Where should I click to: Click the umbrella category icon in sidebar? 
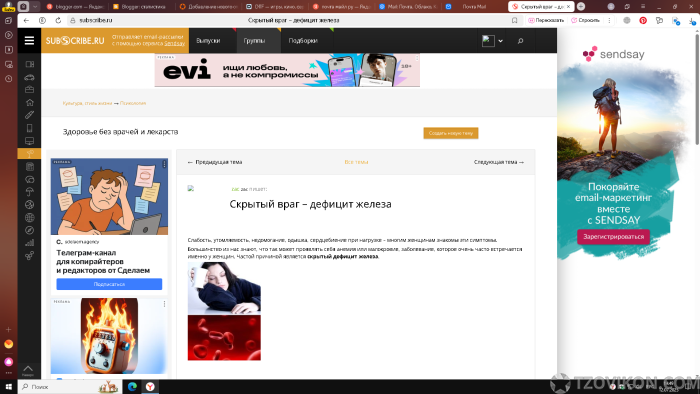[x=29, y=192]
